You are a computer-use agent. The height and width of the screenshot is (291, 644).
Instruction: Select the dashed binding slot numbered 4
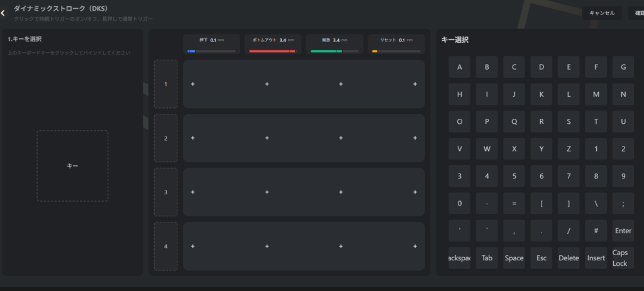(165, 246)
